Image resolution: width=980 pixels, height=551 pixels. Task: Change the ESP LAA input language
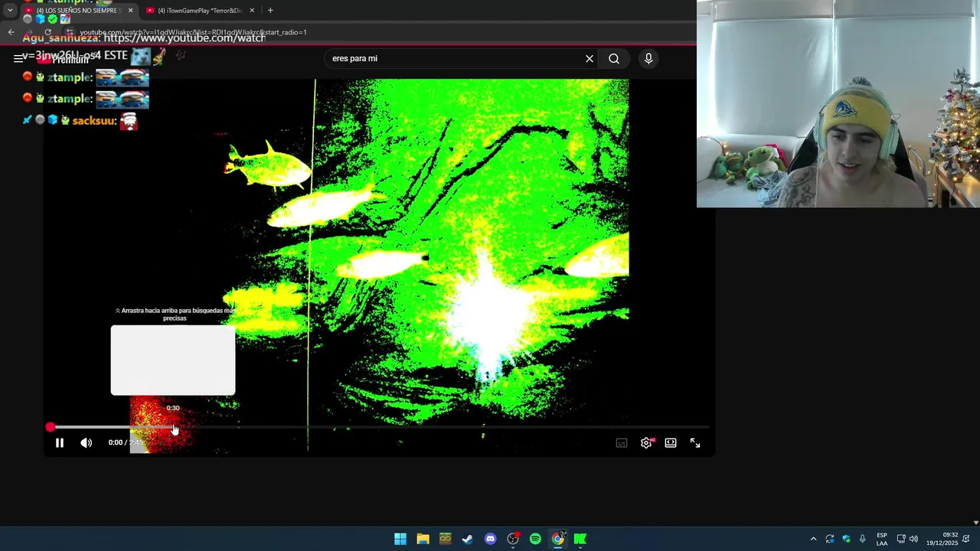882,539
